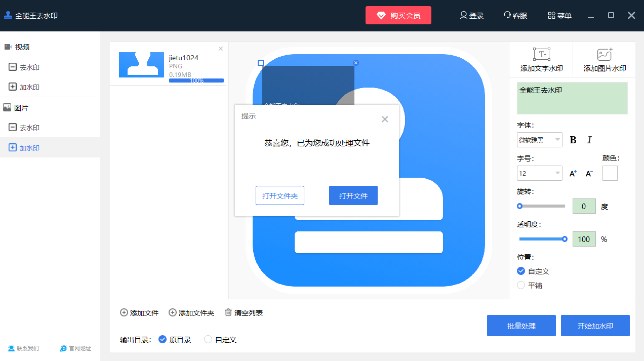644x361 pixels.
Task: Click 打开文件 in the dialog
Action: (x=353, y=195)
